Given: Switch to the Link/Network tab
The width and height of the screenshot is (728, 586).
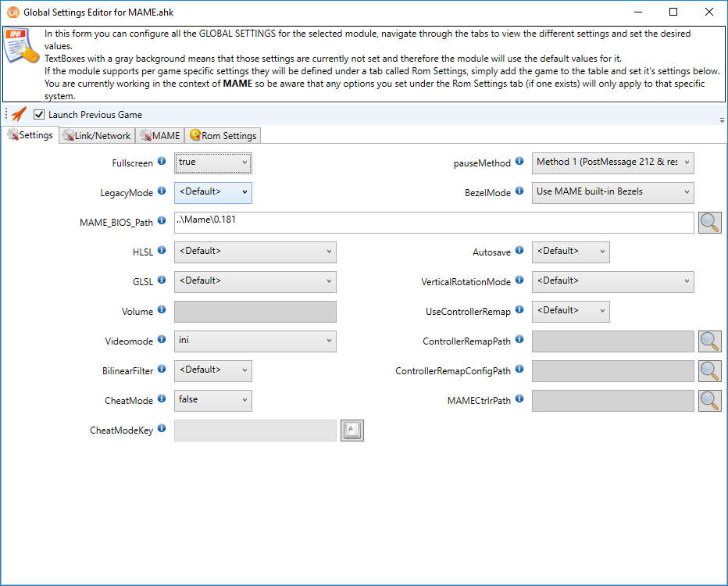Looking at the screenshot, I should pos(97,136).
